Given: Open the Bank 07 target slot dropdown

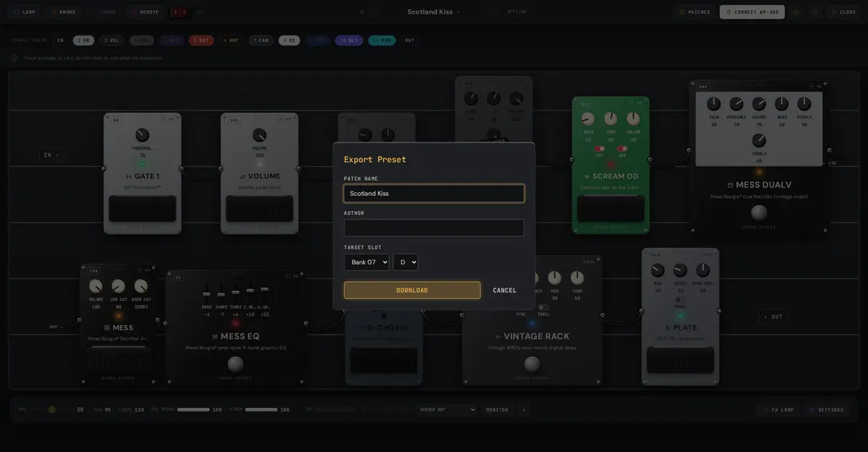Looking at the screenshot, I should coord(366,262).
